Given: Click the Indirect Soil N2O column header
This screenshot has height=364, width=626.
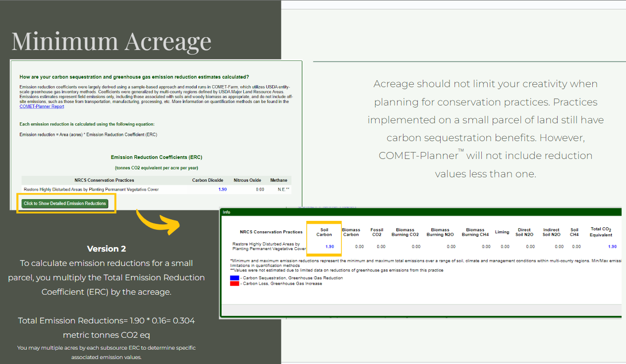Looking at the screenshot, I should (x=551, y=232).
